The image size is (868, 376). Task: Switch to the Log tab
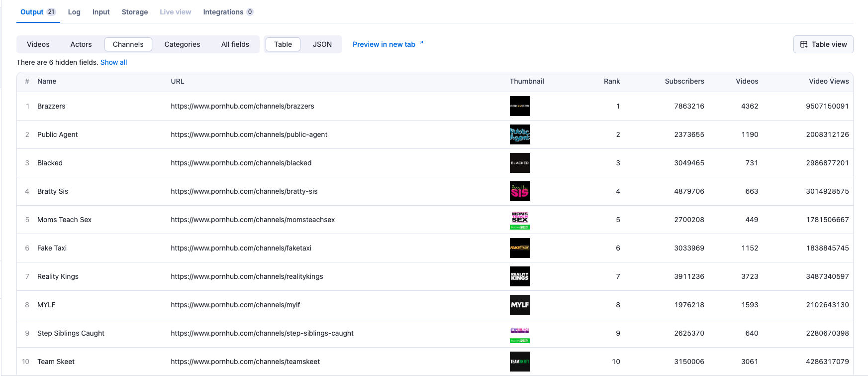click(74, 12)
